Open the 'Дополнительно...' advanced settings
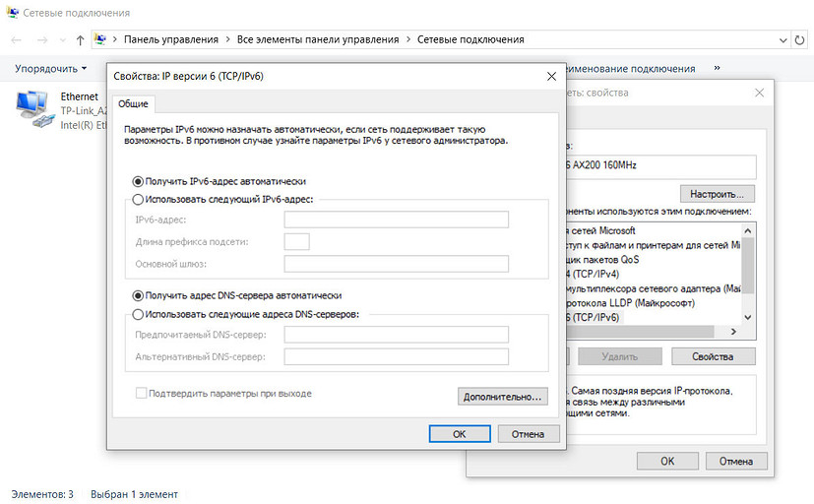Image resolution: width=814 pixels, height=504 pixels. pos(502,397)
